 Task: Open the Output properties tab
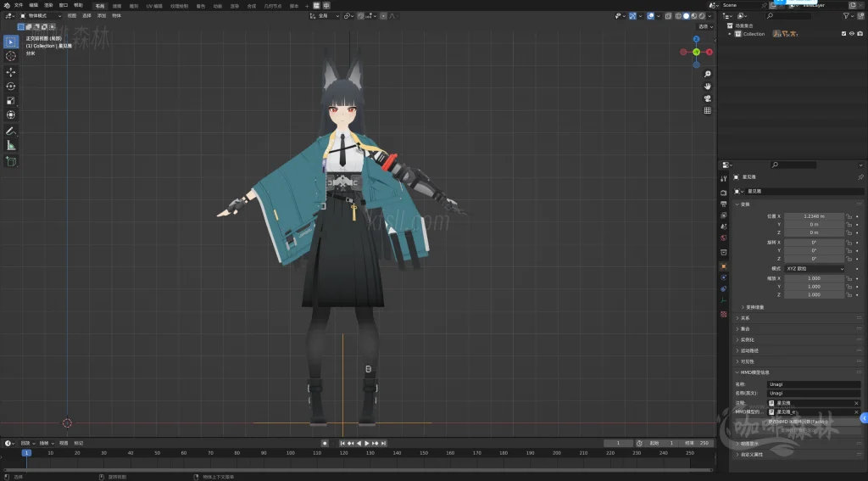pos(724,204)
